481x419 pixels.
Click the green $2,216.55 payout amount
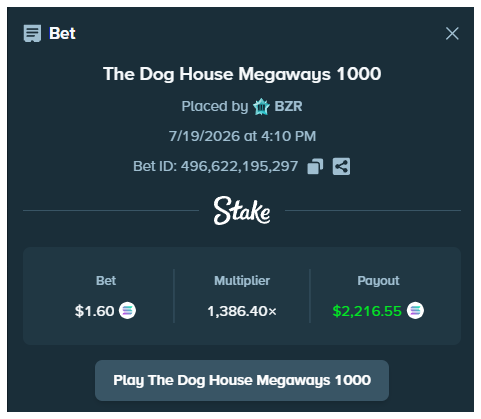pyautogui.click(x=367, y=311)
